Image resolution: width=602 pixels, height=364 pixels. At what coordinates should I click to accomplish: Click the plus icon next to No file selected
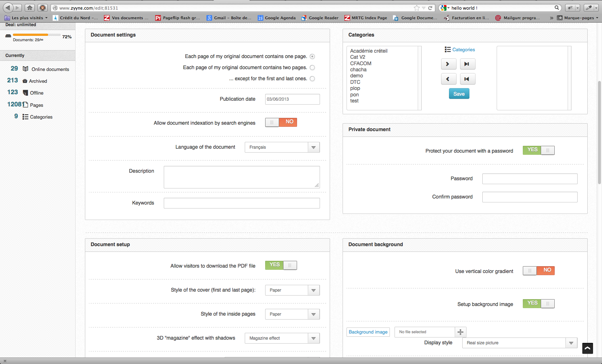pos(460,332)
